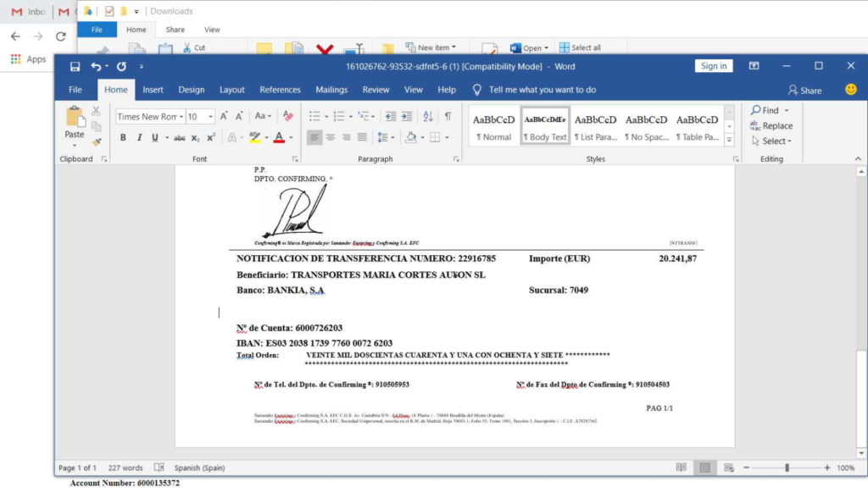Cut selection with scissors icon in Clipboard
The height and width of the screenshot is (488, 868).
click(97, 111)
